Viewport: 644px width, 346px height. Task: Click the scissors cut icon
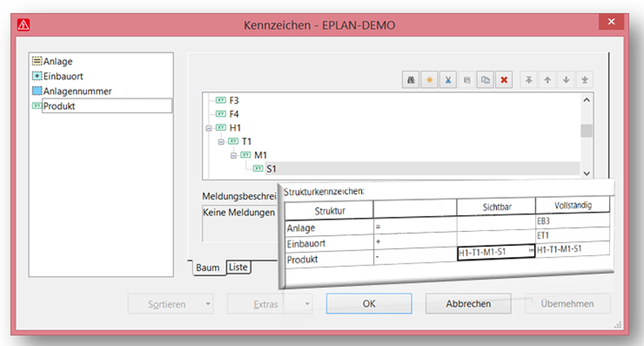point(448,80)
